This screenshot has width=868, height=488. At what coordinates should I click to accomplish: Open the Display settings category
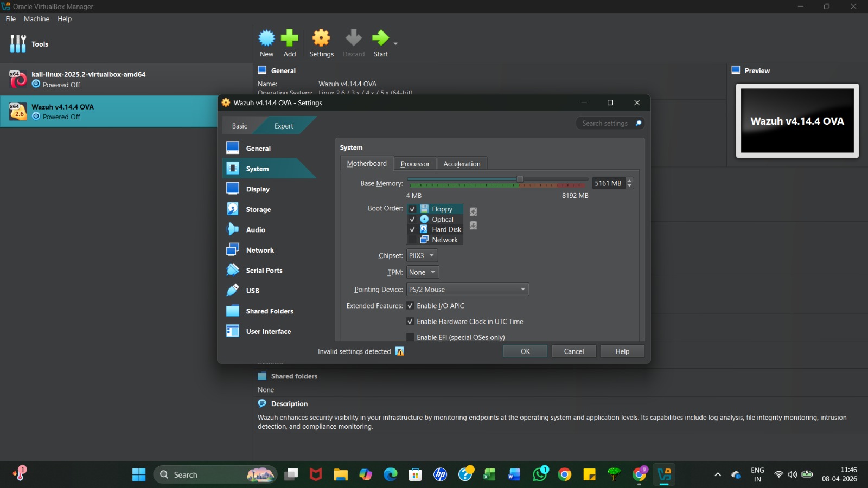click(x=269, y=189)
